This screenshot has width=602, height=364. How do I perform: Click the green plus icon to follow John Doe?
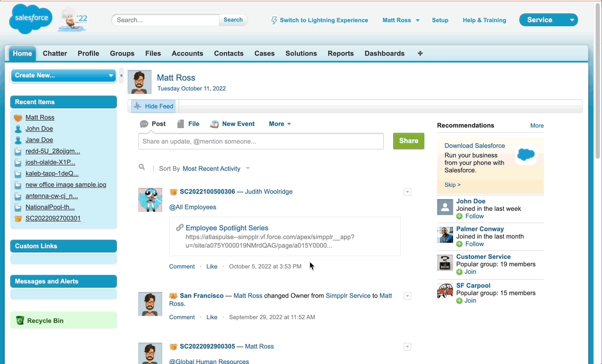click(459, 217)
